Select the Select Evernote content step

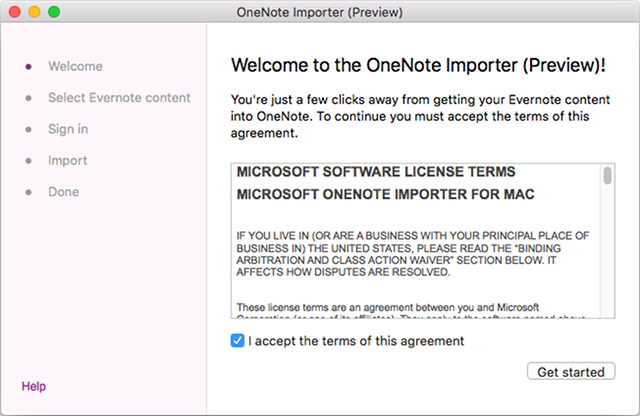(119, 98)
